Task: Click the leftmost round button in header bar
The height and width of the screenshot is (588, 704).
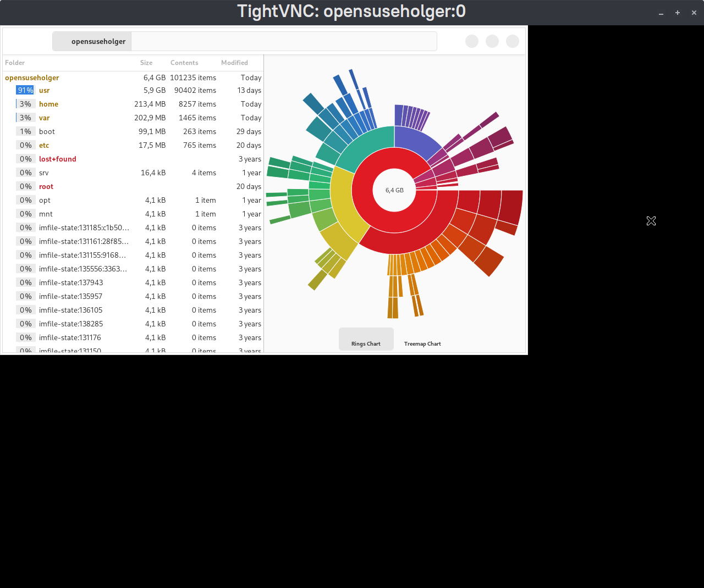Action: coord(472,41)
